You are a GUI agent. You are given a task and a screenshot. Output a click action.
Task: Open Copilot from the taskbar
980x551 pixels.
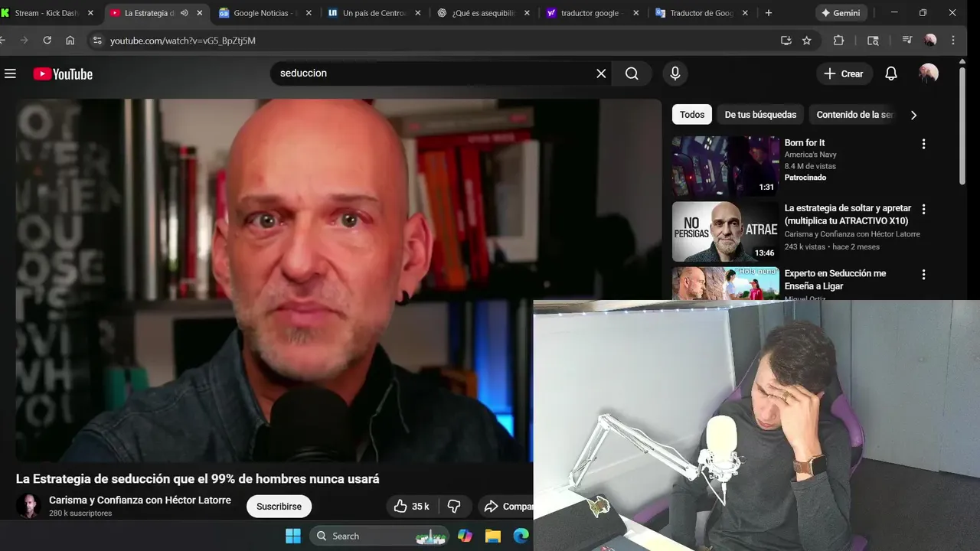tap(465, 536)
